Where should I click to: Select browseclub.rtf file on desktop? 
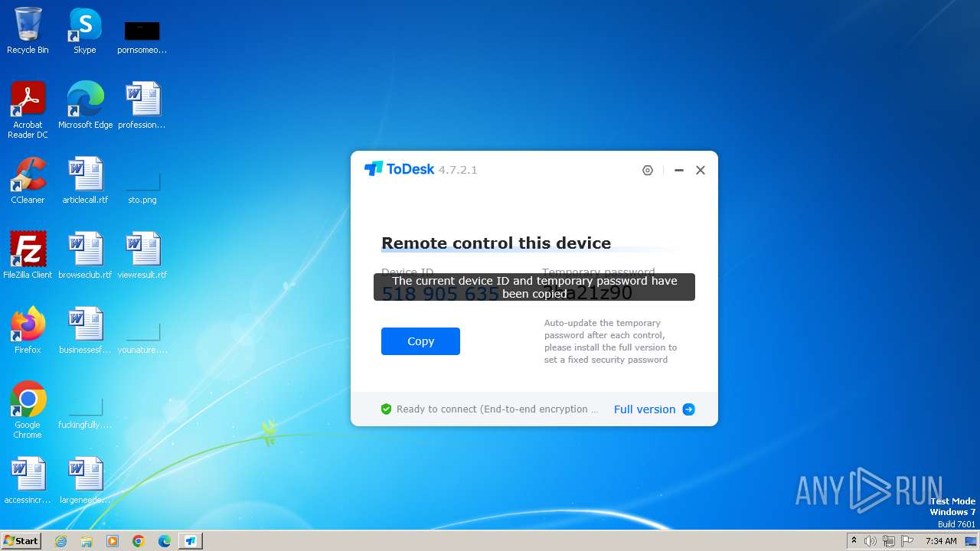click(x=85, y=256)
